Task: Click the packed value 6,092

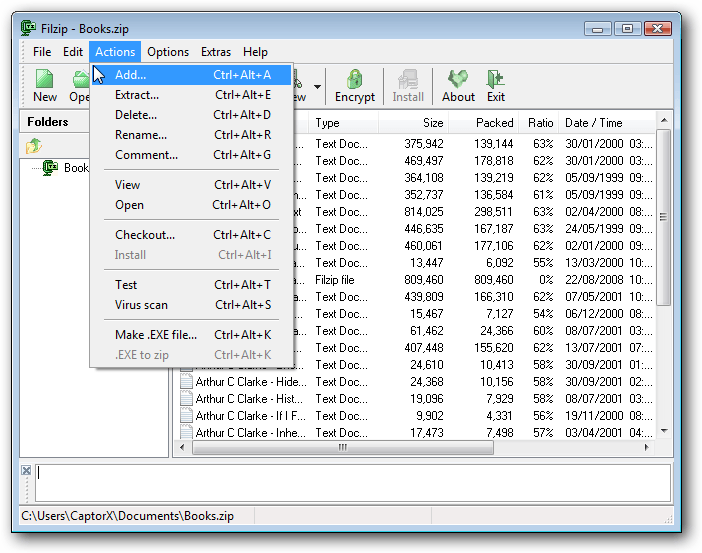Action: (x=499, y=263)
